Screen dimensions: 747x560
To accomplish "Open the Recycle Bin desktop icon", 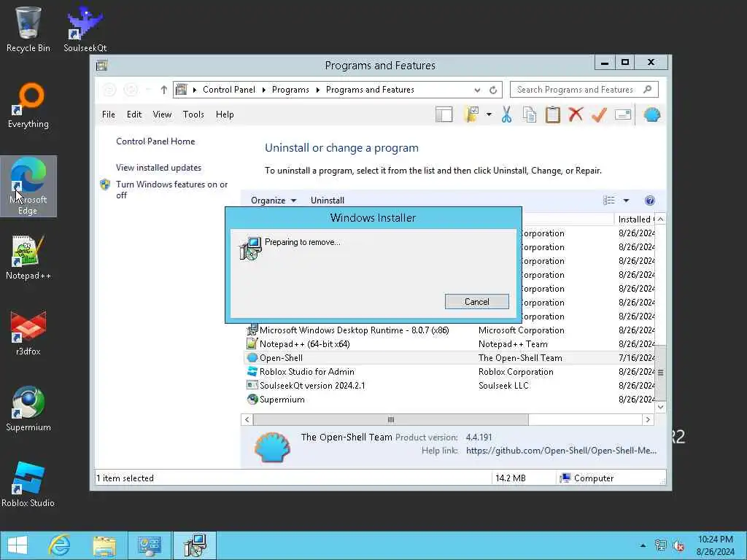I will pyautogui.click(x=28, y=29).
